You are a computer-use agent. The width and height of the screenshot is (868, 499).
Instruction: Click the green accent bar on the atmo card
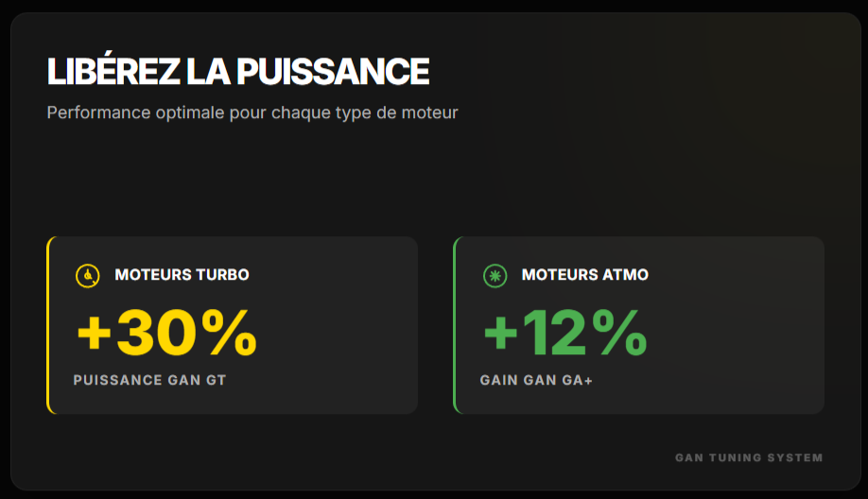[455, 325]
